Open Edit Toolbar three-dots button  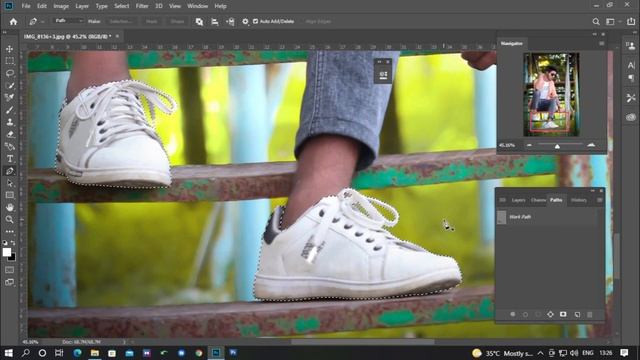[x=10, y=231]
